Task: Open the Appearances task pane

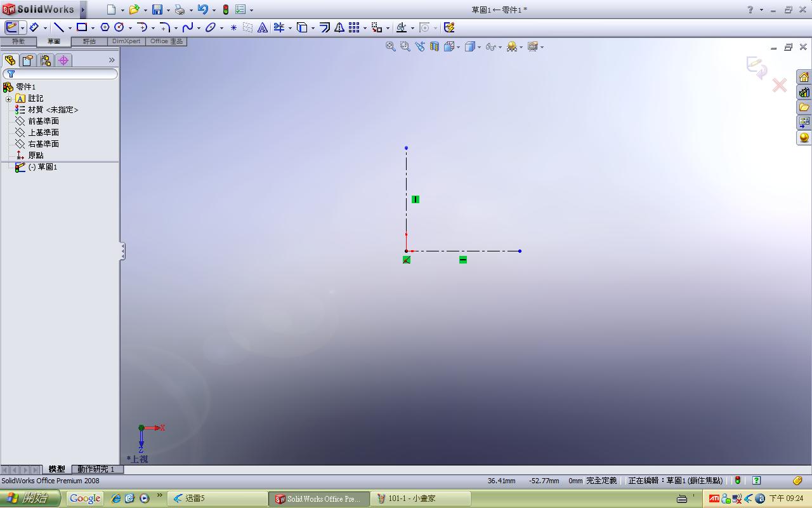Action: 804,138
